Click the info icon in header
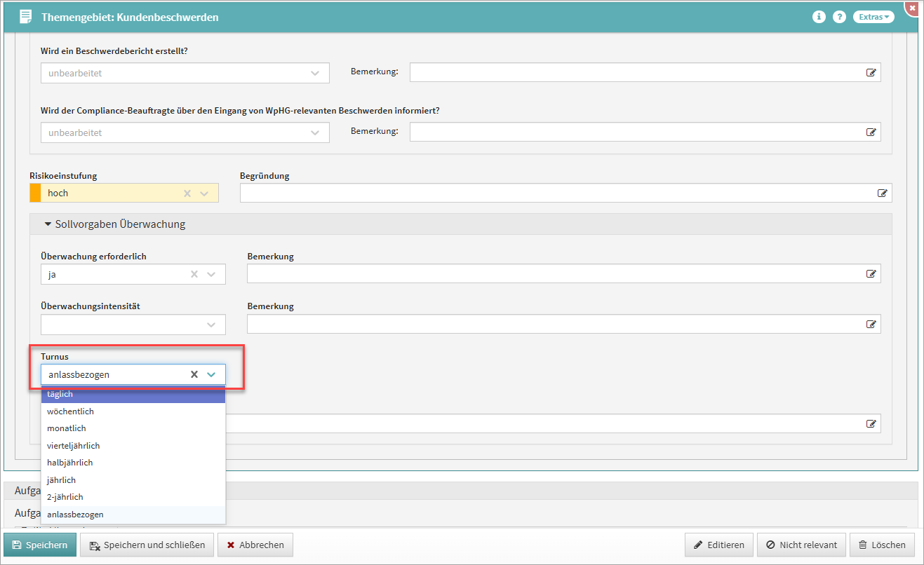Screen dimensions: 924x565 (819, 17)
